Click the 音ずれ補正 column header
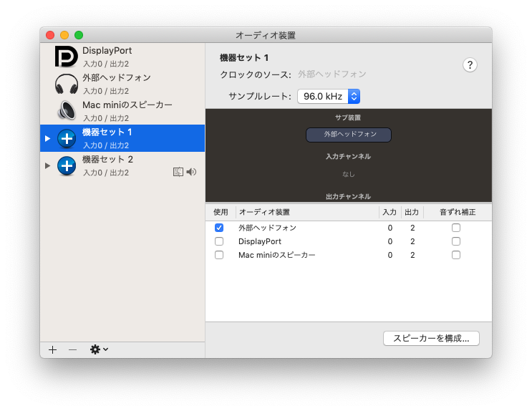This screenshot has width=532, height=411. (458, 212)
